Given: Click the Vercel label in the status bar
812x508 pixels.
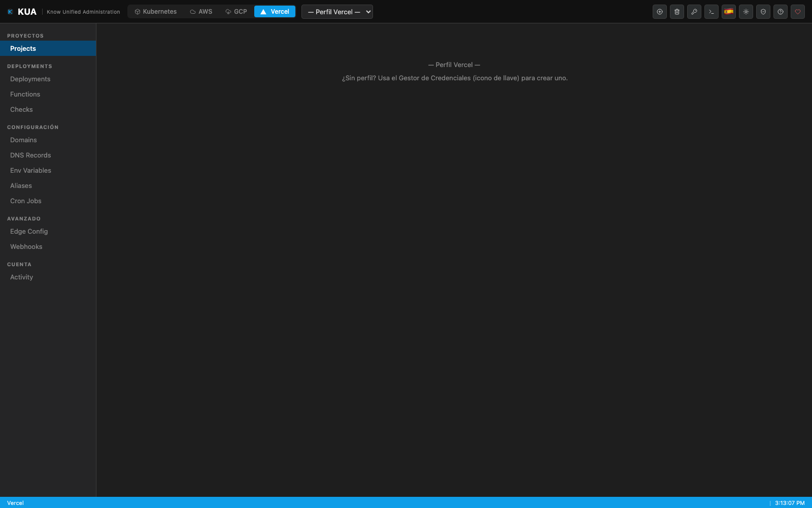Looking at the screenshot, I should (x=15, y=503).
